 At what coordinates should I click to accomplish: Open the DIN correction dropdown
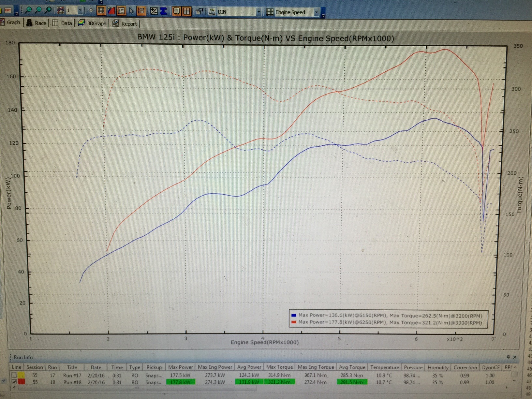[x=259, y=12]
